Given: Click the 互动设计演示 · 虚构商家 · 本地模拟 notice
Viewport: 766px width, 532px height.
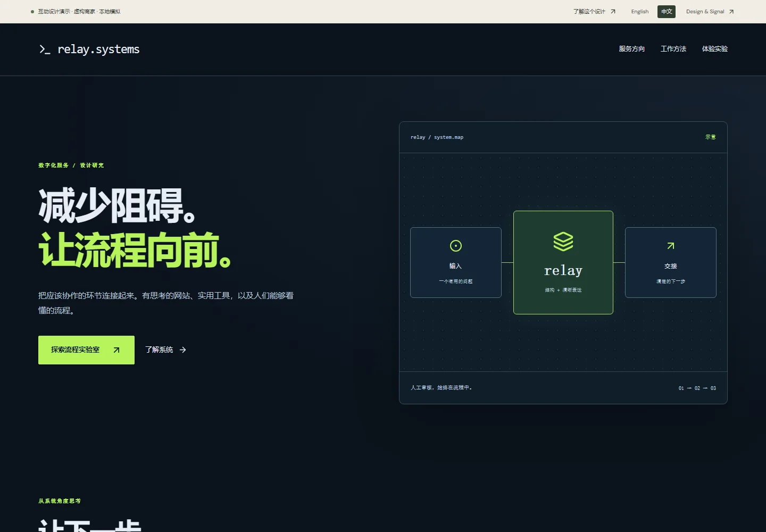Looking at the screenshot, I should 79,12.
